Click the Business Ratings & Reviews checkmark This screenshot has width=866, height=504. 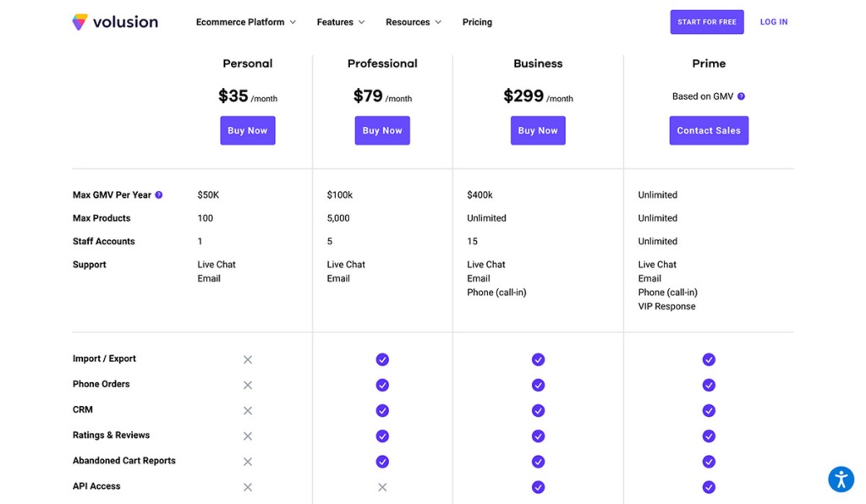point(538,436)
